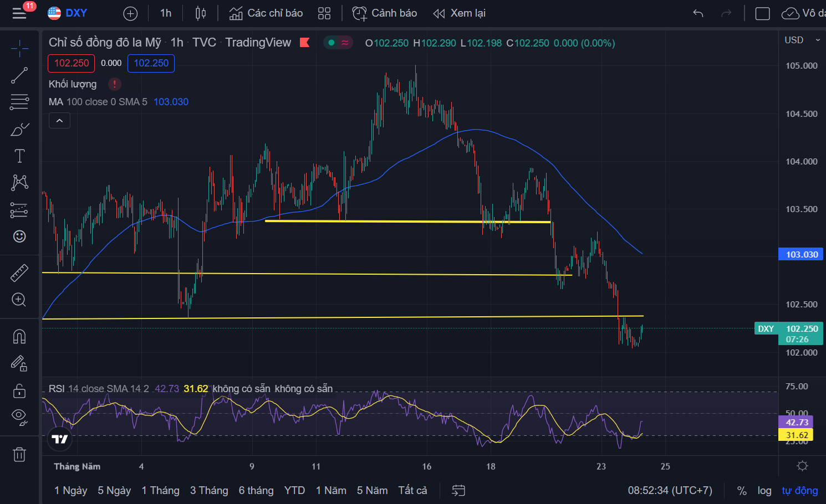Select the brush drawing tool
The width and height of the screenshot is (826, 504).
tap(19, 129)
